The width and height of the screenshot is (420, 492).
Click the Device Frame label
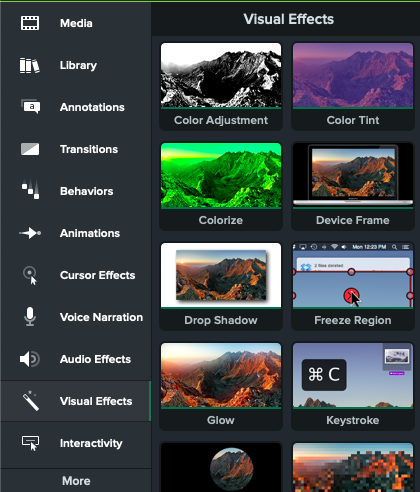[353, 220]
